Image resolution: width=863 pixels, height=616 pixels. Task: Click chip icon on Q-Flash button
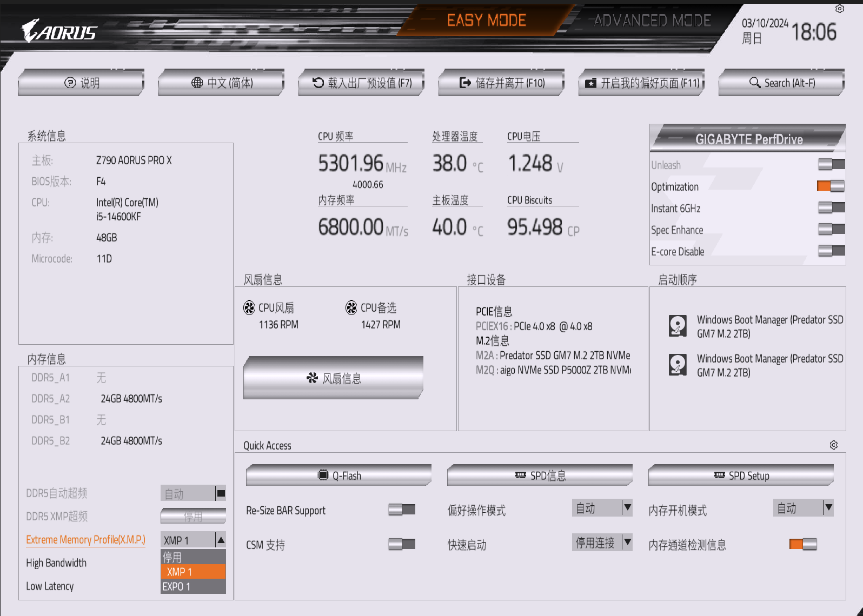323,475
